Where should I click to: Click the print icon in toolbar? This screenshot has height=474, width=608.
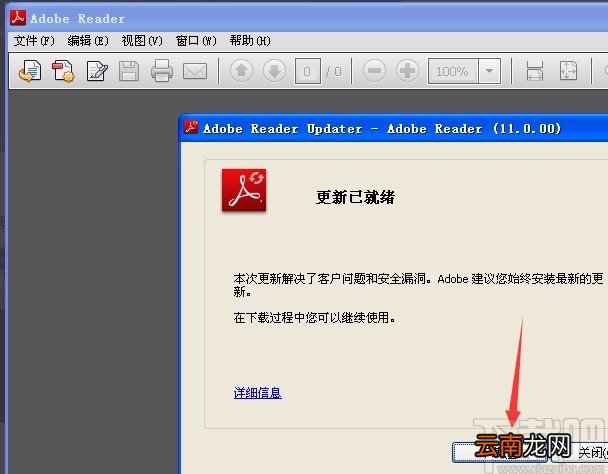pyautogui.click(x=162, y=71)
